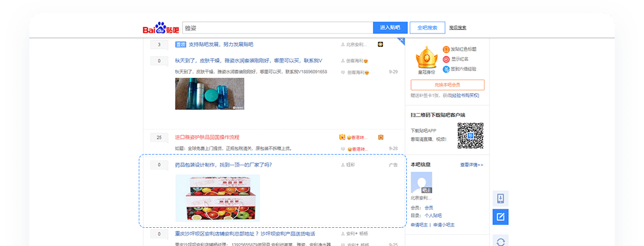
Task: Expand 查看详情 in forum info section
Action: (x=471, y=165)
